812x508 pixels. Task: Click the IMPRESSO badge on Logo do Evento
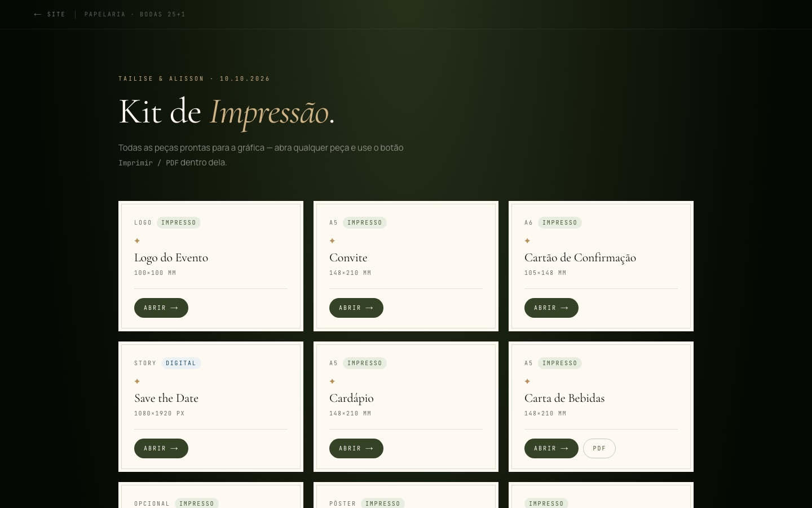179,222
